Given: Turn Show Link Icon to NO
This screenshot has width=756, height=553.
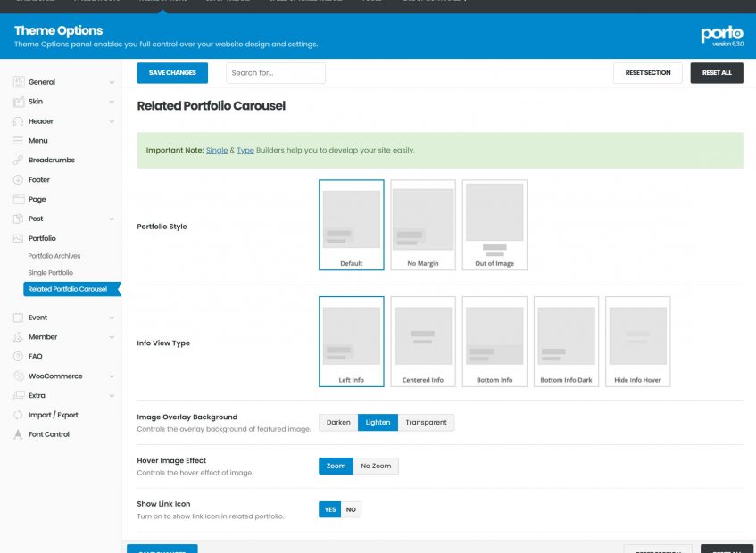Looking at the screenshot, I should pyautogui.click(x=351, y=509).
